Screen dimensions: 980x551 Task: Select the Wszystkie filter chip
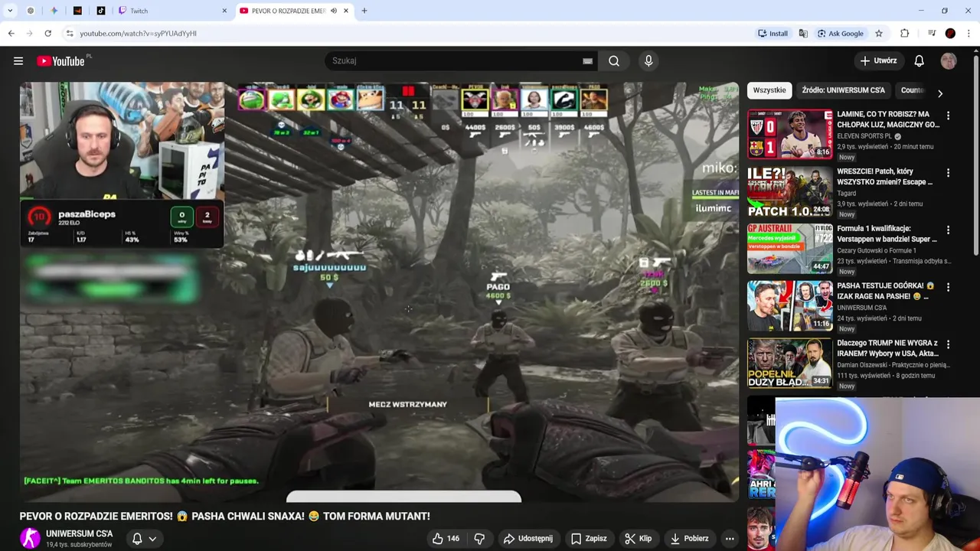click(x=769, y=90)
